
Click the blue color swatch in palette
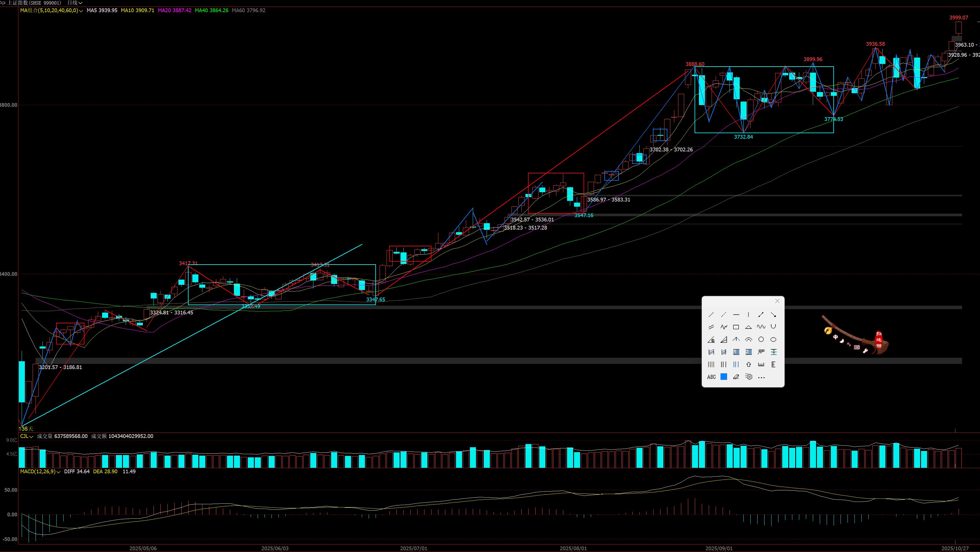724,377
